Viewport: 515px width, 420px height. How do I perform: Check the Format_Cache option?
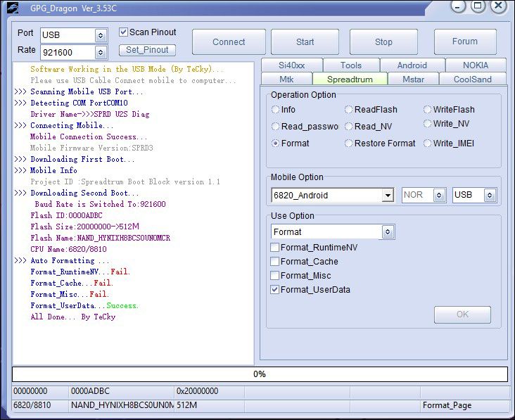[x=275, y=262]
